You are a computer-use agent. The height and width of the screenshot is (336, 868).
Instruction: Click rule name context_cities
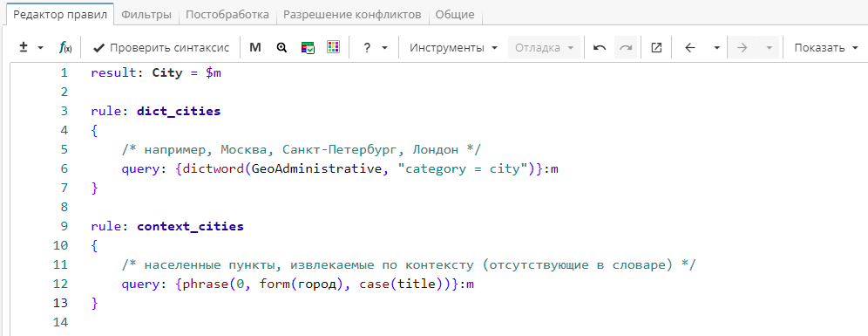pos(191,226)
